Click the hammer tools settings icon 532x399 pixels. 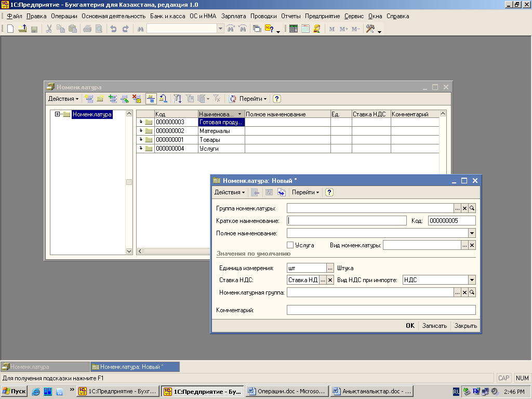coord(370,29)
